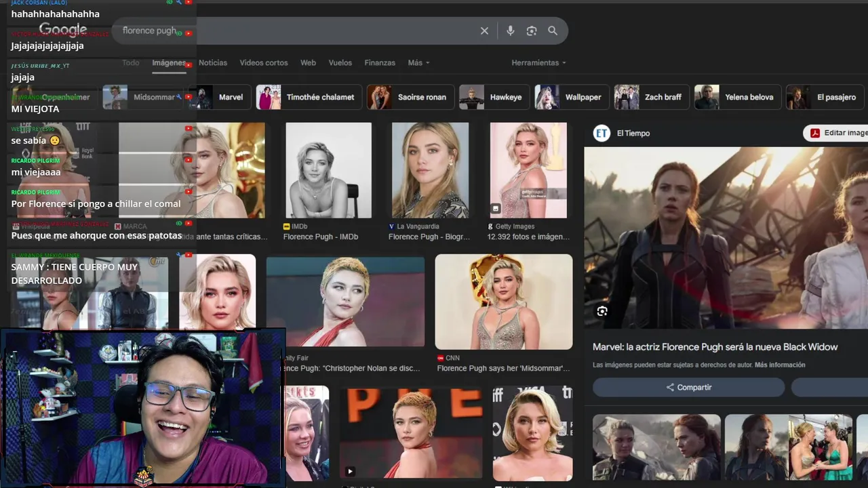Image resolution: width=868 pixels, height=488 pixels.
Task: Click chat message 'MI VIEJOTA'
Action: pos(35,108)
